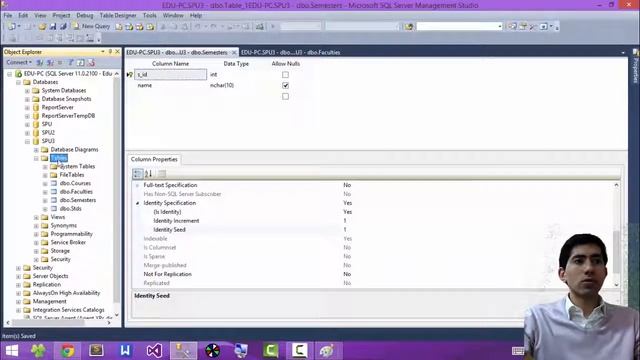
Task: Open the File menu
Action: click(x=8, y=15)
